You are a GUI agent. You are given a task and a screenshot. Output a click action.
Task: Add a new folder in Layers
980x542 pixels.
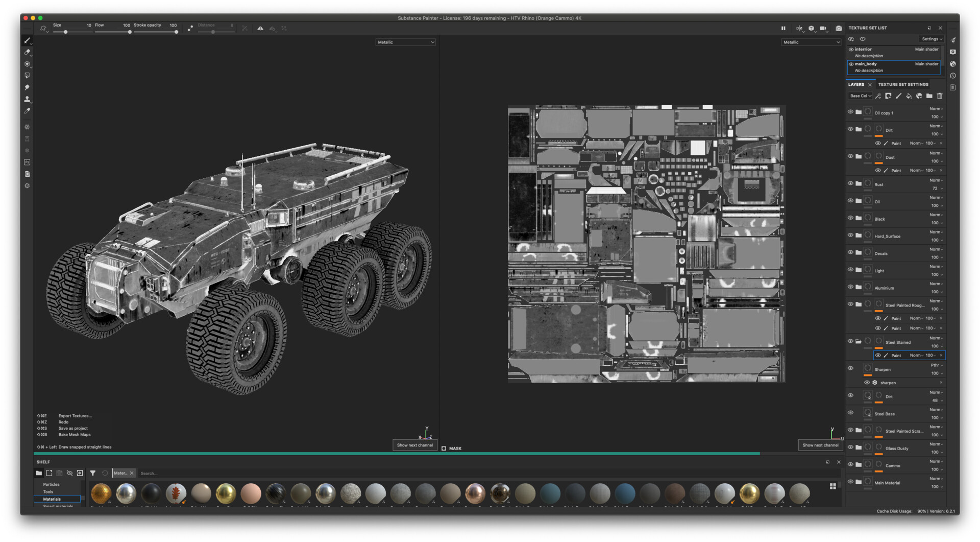(x=929, y=96)
